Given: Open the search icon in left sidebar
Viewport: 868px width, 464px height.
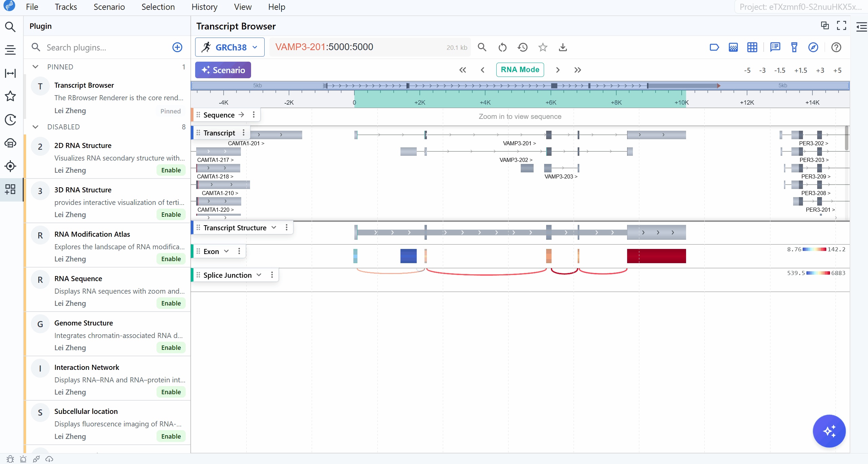Looking at the screenshot, I should (x=10, y=27).
